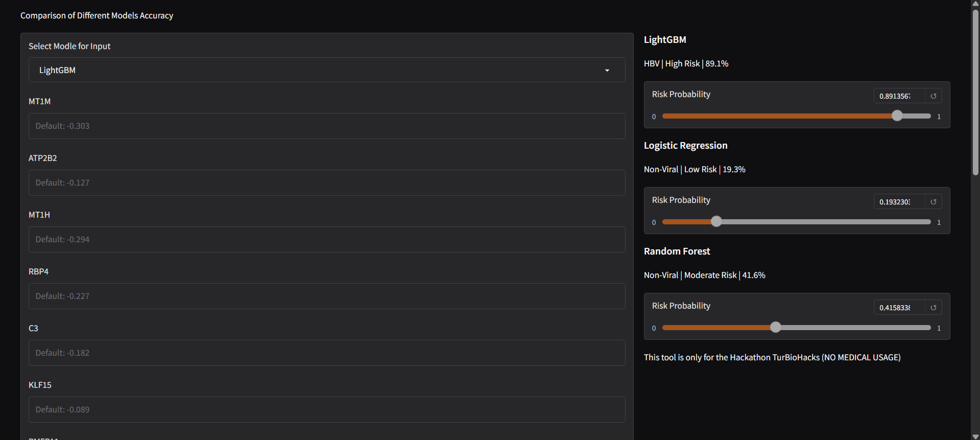Click the scrollbar down arrow
This screenshot has height=440, width=980.
[x=975, y=436]
